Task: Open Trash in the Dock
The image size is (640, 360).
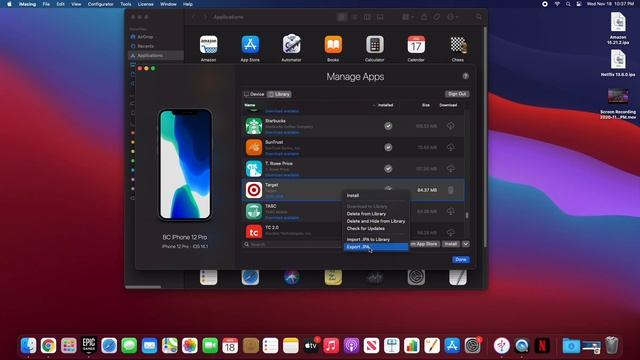Action: (x=611, y=345)
